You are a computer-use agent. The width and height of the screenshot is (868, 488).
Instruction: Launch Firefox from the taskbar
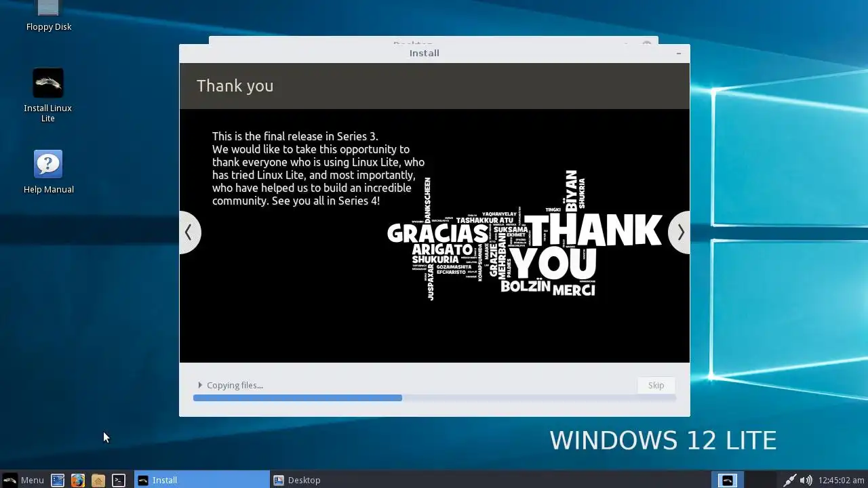[x=78, y=480]
